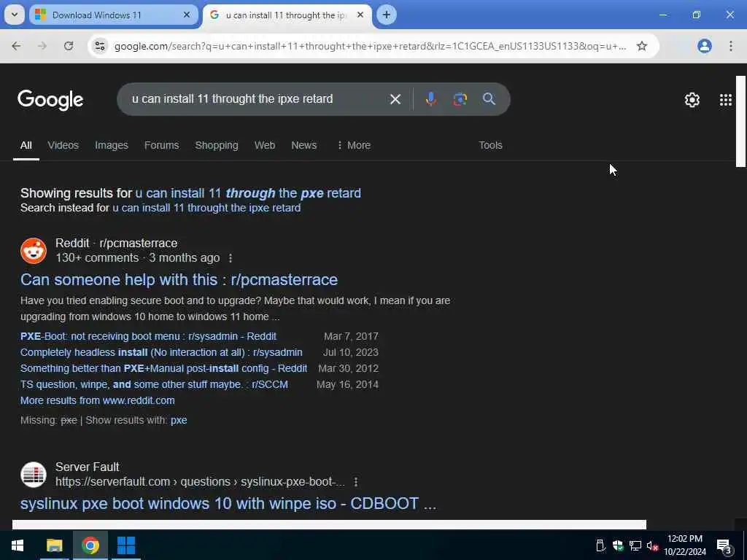747x560 pixels.
Task: View site information icon in address bar
Action: (100, 46)
